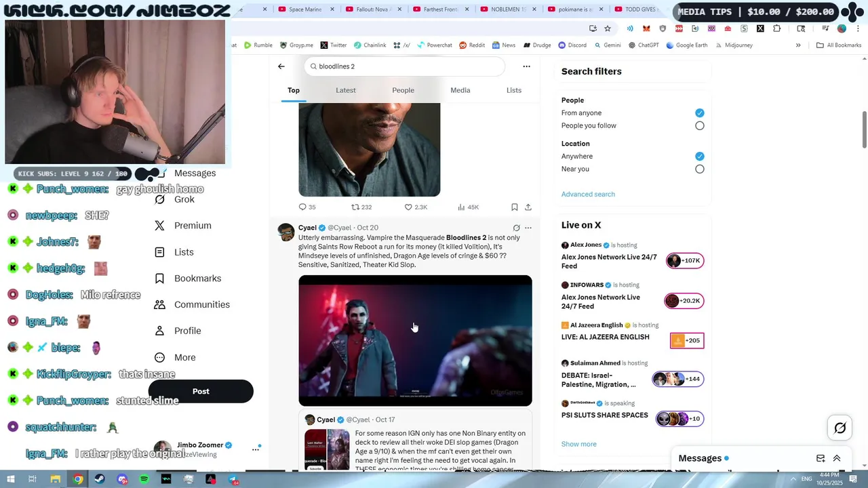Open the Google Earth bookmark
Screen dimensions: 868x488
click(686, 45)
